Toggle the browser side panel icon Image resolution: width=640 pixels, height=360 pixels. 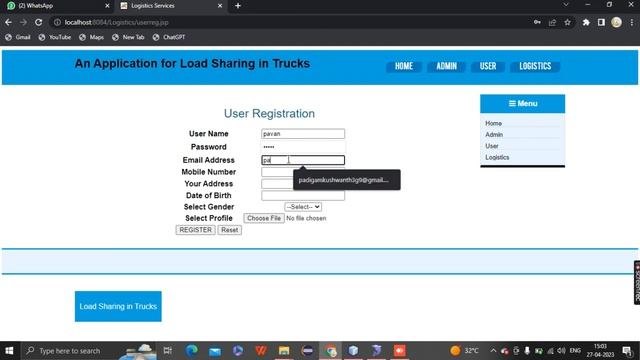click(x=601, y=22)
